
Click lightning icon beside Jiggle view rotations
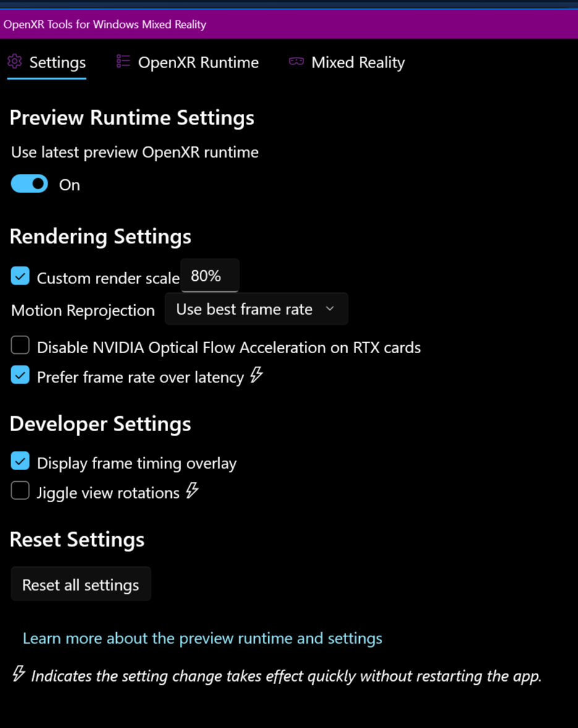pyautogui.click(x=192, y=490)
